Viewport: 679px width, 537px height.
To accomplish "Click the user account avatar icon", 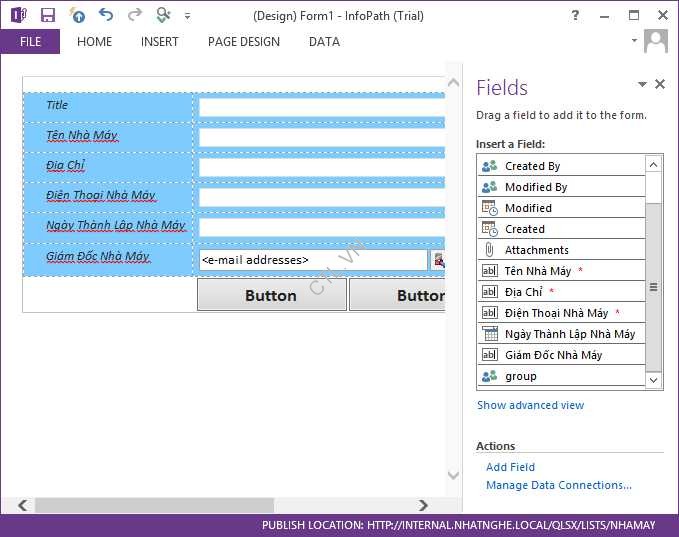I will (x=656, y=42).
